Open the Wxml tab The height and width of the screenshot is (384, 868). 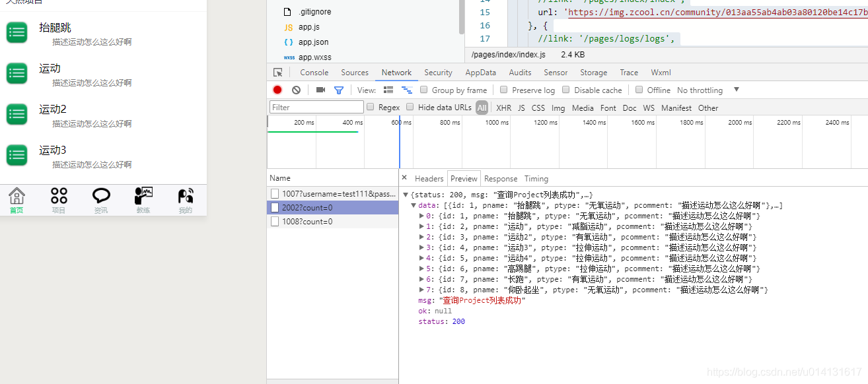pyautogui.click(x=661, y=73)
